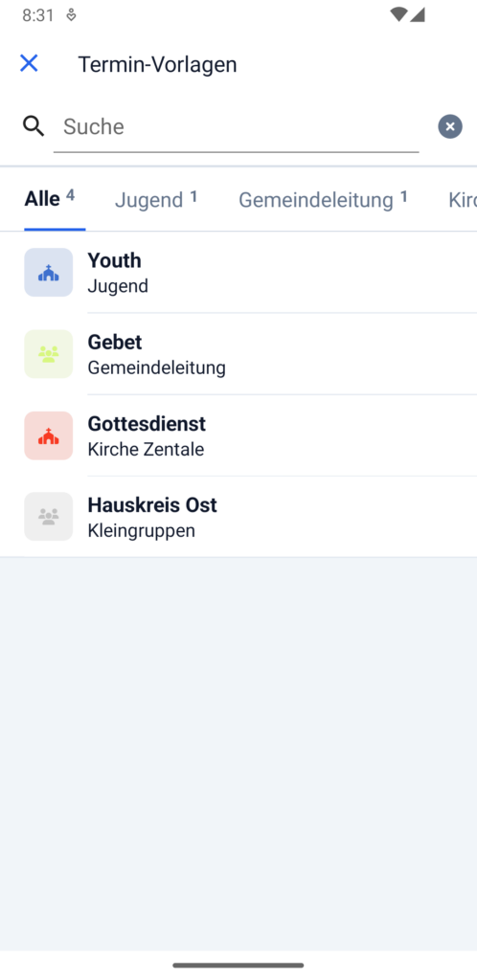
Task: Tap the green group icon for Gebet
Action: [49, 354]
